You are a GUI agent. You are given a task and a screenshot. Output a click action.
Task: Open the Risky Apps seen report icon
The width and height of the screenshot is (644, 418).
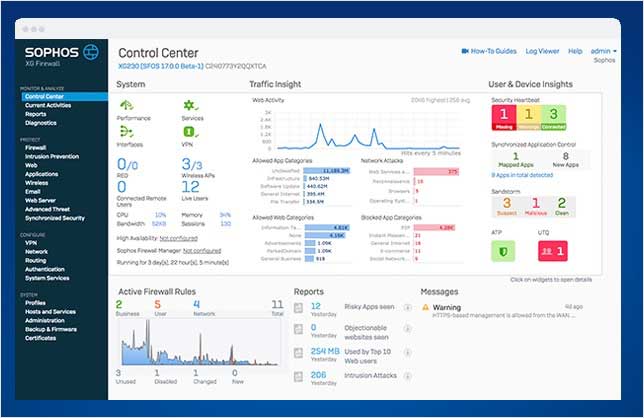tap(299, 308)
